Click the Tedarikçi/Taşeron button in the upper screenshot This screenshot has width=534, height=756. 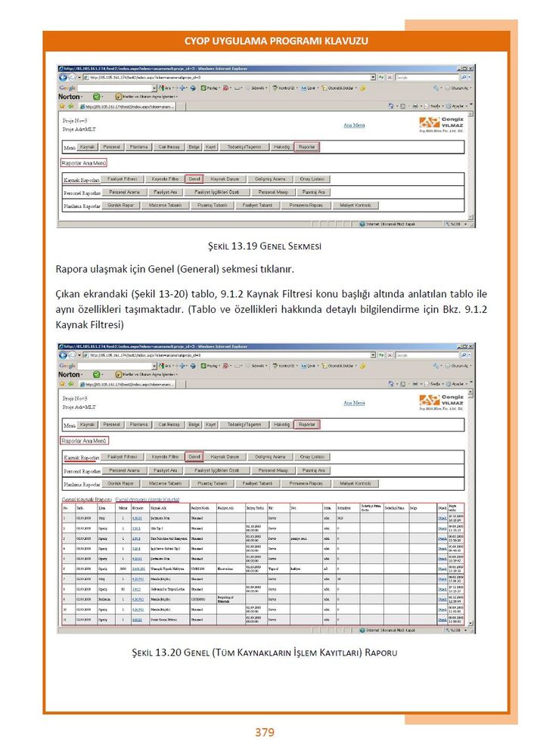click(244, 147)
